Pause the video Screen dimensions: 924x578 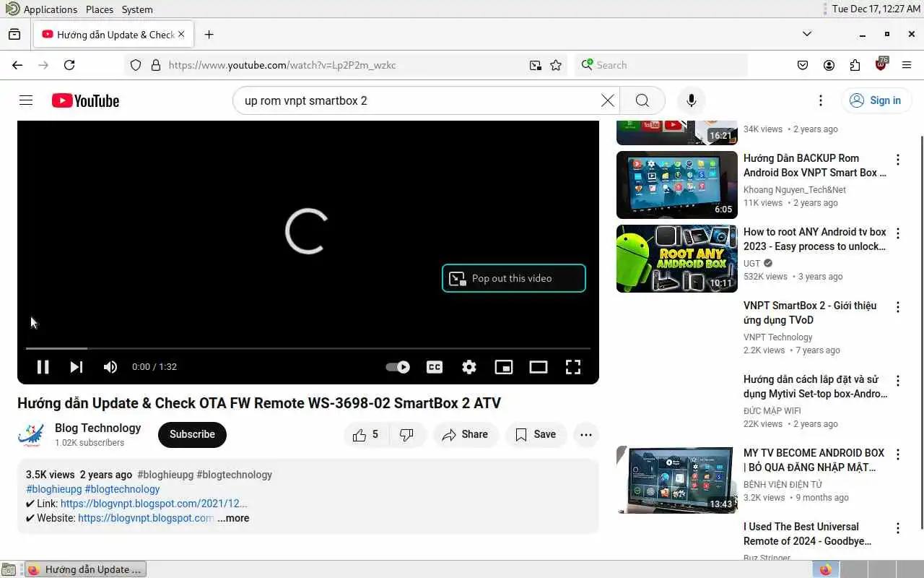click(43, 367)
